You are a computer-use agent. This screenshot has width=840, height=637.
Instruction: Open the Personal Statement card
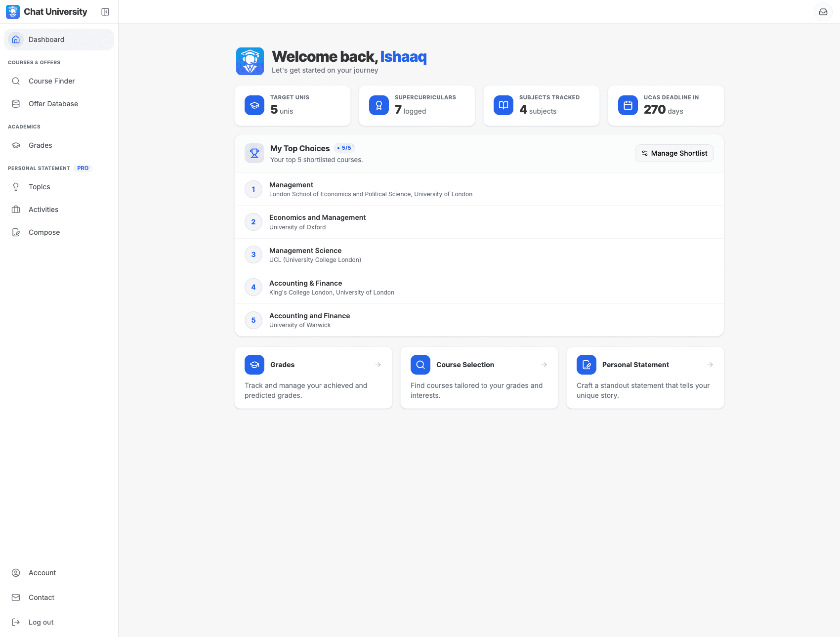tap(645, 377)
